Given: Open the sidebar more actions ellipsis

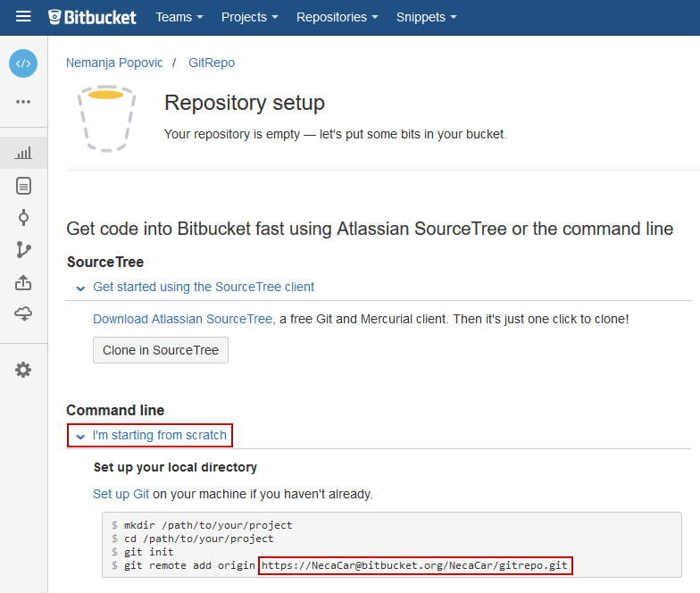Looking at the screenshot, I should tap(23, 102).
